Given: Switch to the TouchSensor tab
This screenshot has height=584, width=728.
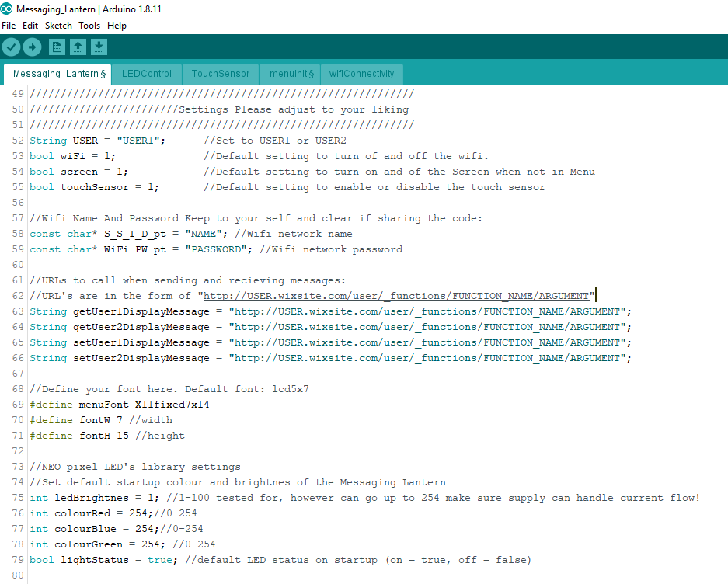Looking at the screenshot, I should (220, 74).
